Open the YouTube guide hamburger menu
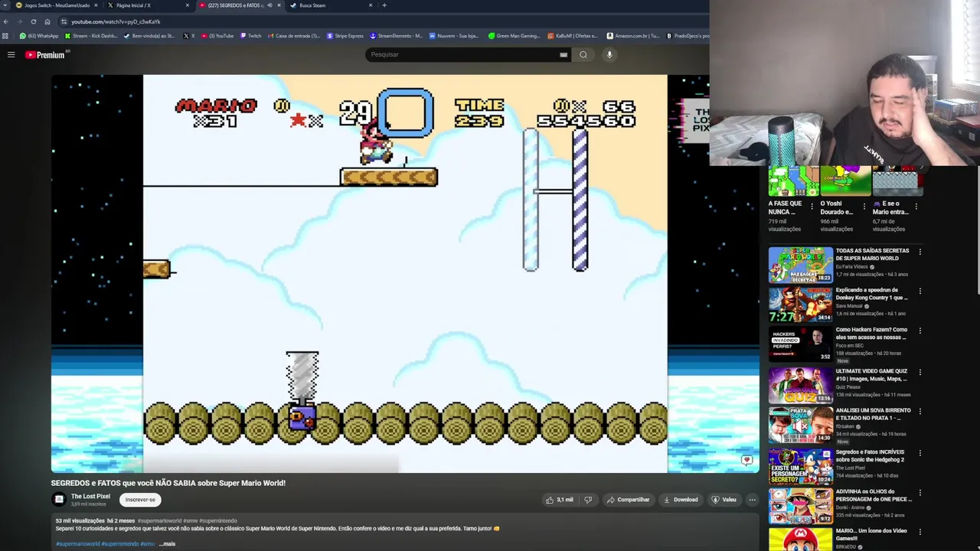 coord(11,54)
